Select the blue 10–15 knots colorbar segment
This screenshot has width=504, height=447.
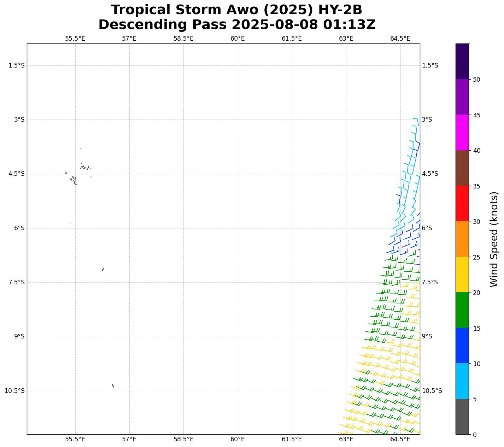click(462, 345)
